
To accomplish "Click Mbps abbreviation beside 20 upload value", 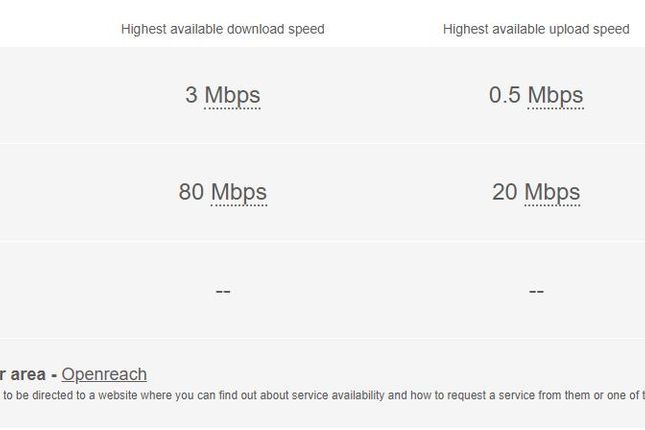I will coord(552,192).
